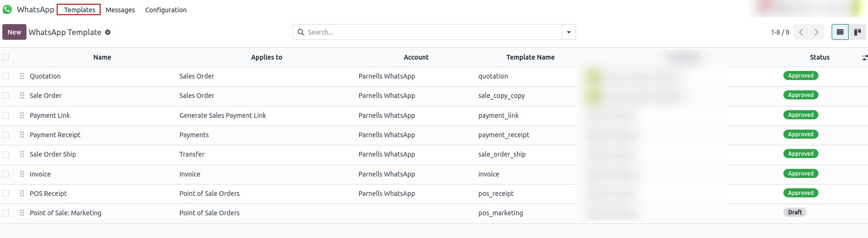Tick the checkbox for the Payment Link row

coord(6,115)
